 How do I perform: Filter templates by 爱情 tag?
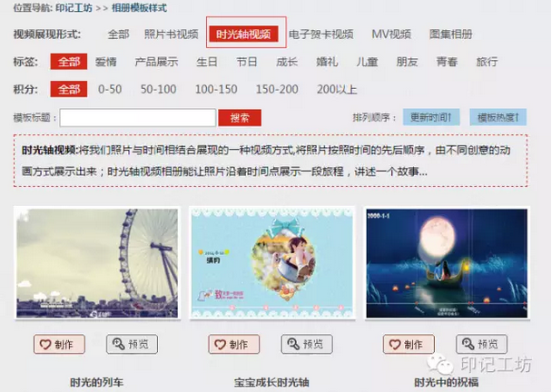(105, 62)
